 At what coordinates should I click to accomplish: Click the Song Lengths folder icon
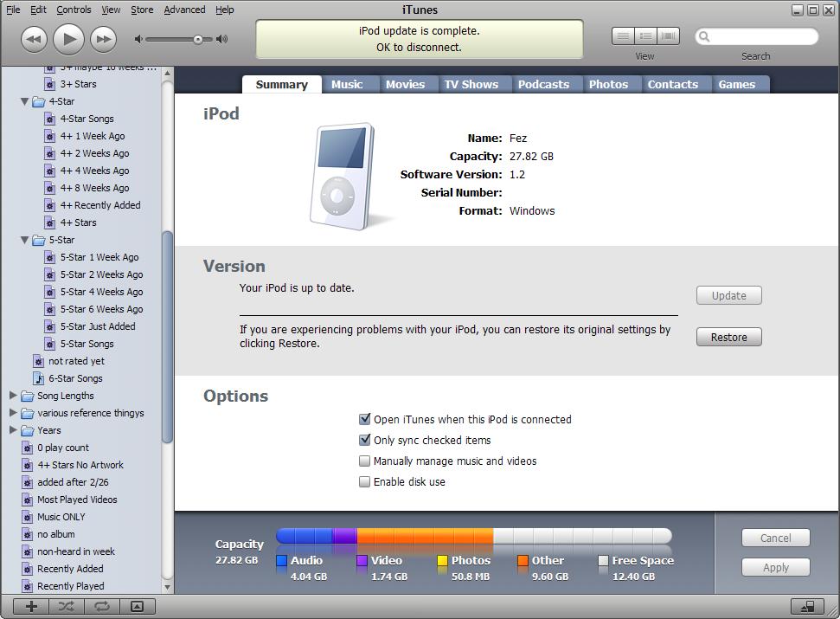[28, 396]
